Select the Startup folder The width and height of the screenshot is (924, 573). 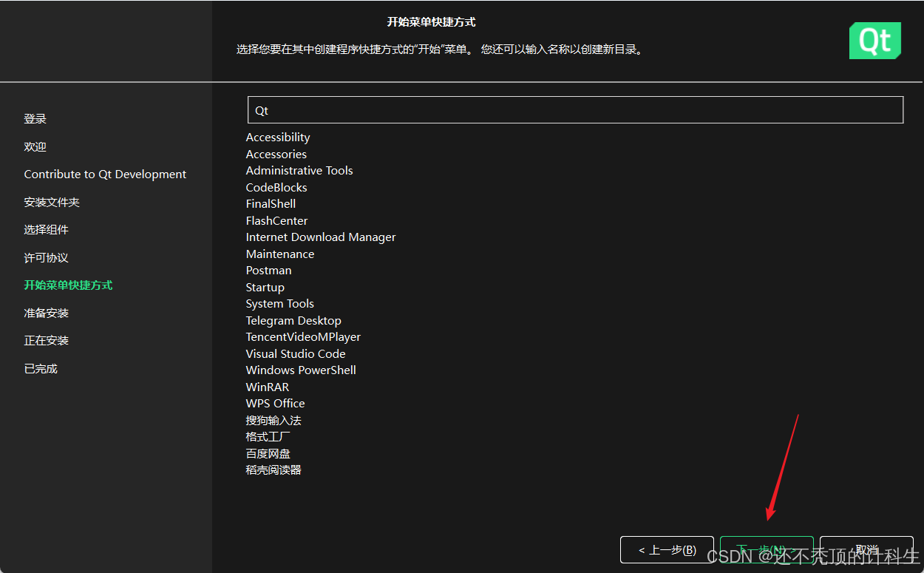pyautogui.click(x=265, y=288)
